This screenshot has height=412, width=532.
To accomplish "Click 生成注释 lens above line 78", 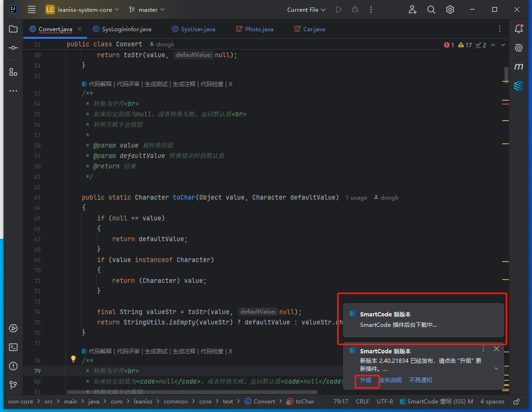I will [184, 351].
